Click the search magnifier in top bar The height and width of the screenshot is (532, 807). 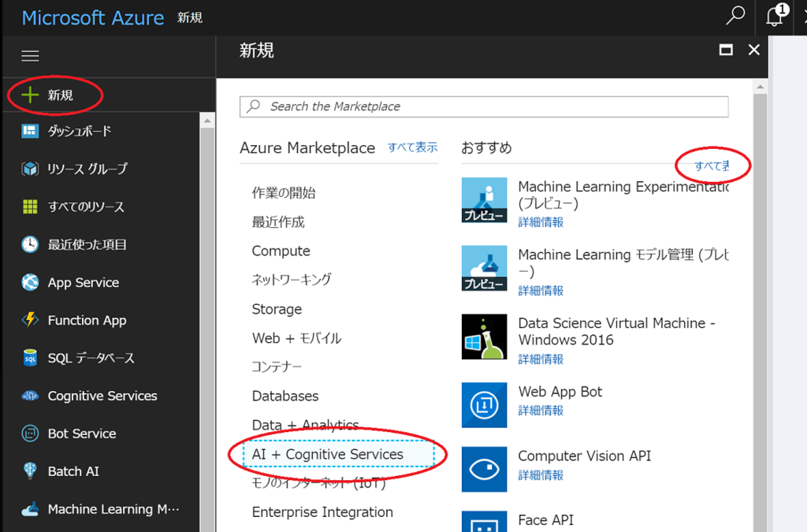tap(735, 16)
